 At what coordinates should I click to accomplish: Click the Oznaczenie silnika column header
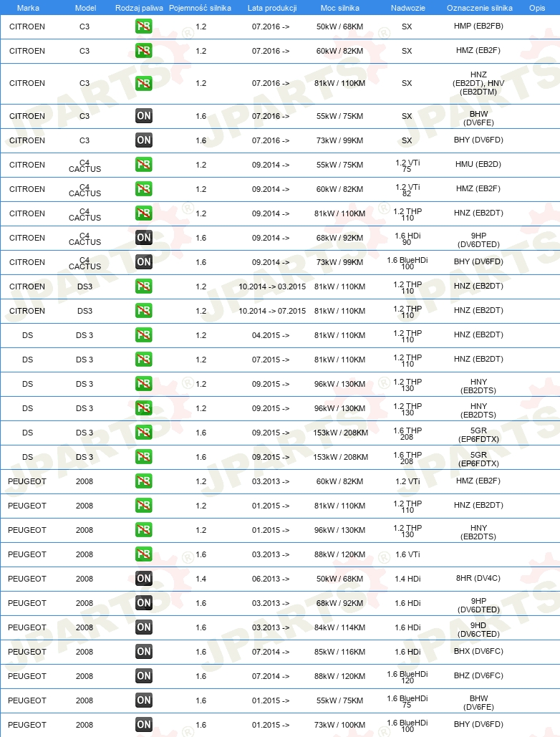[480, 8]
